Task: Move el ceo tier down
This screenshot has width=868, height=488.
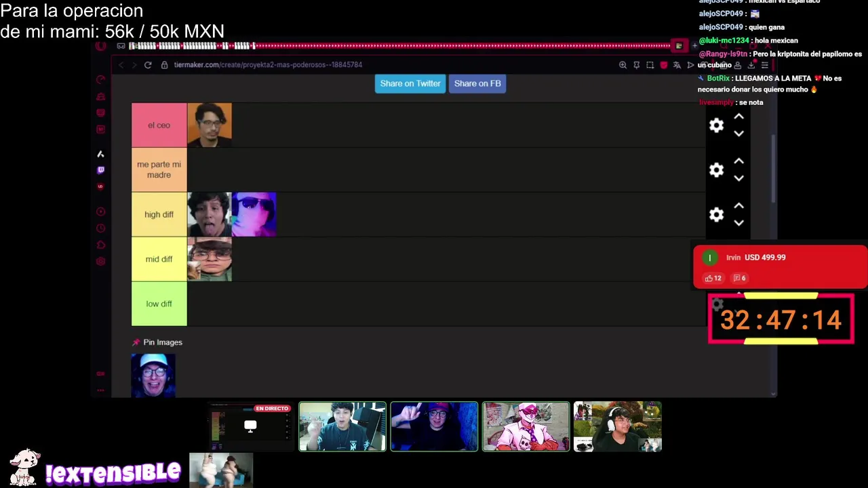Action: [739, 134]
